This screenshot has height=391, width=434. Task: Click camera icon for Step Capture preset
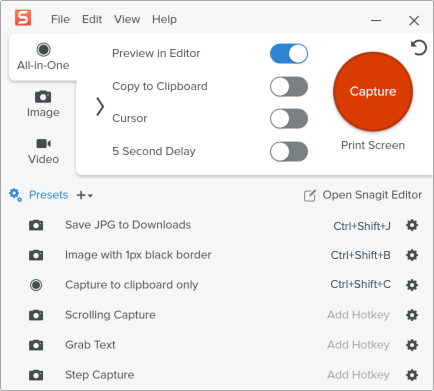pyautogui.click(x=36, y=375)
